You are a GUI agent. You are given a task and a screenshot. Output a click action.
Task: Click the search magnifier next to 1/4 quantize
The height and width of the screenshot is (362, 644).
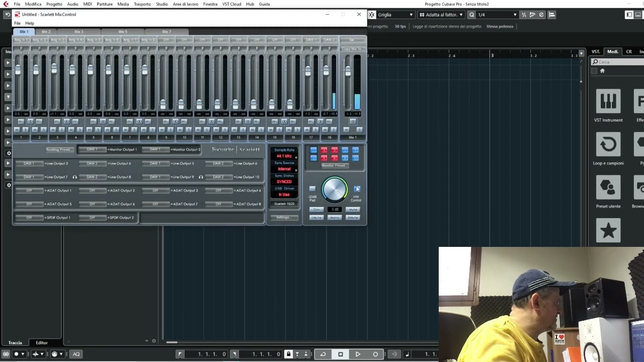[472, 15]
